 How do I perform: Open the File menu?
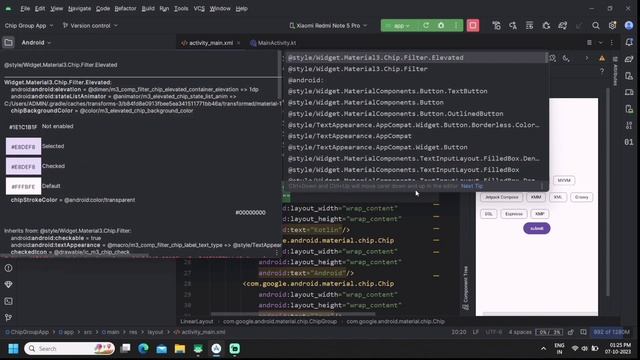click(x=25, y=8)
